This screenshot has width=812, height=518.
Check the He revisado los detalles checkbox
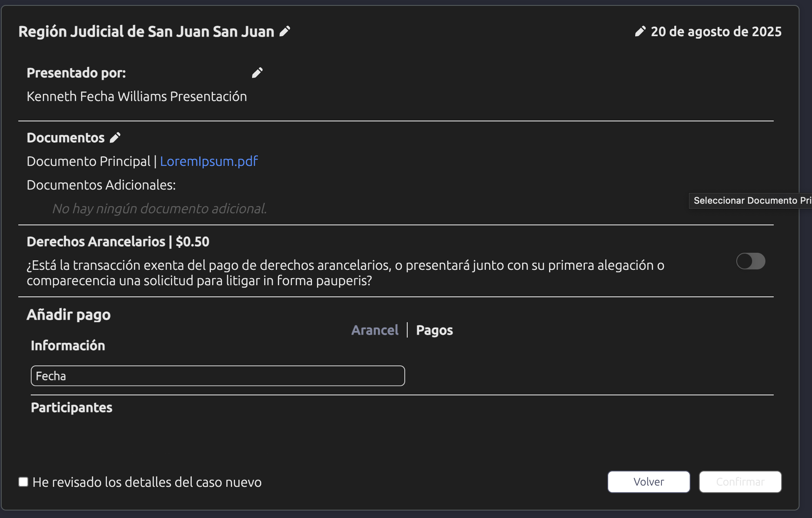(23, 482)
